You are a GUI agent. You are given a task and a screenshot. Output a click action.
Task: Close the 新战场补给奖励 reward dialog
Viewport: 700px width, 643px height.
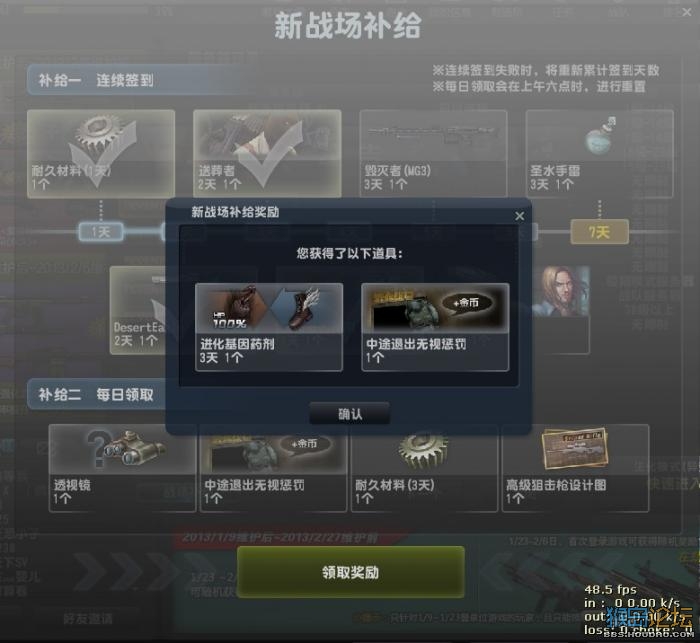click(519, 216)
